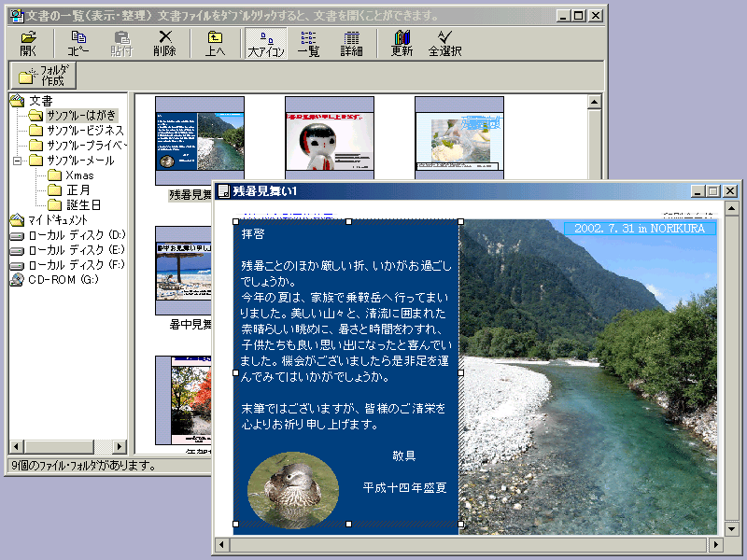The height and width of the screenshot is (560, 747).
Task: Click the コピー (Copy) toolbar icon
Action: coord(78,43)
